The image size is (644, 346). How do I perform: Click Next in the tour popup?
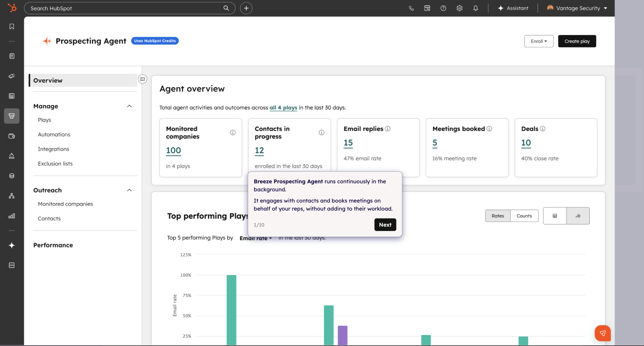[385, 225]
